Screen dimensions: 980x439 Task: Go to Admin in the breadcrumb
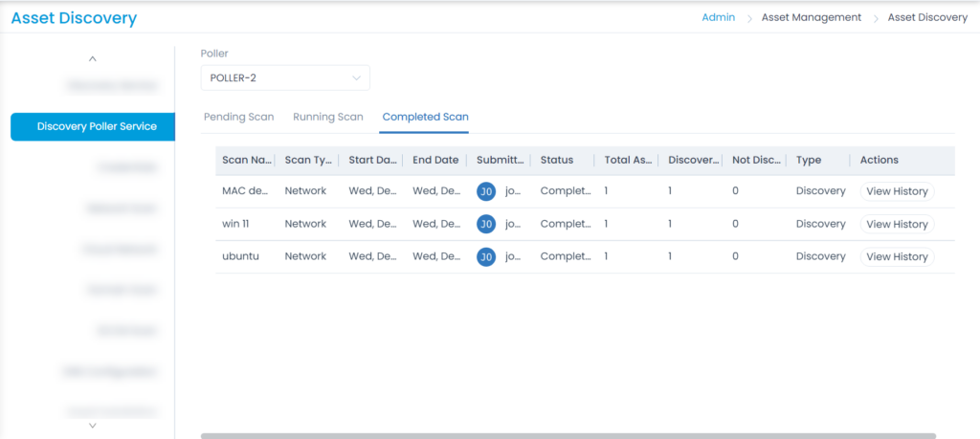click(718, 17)
